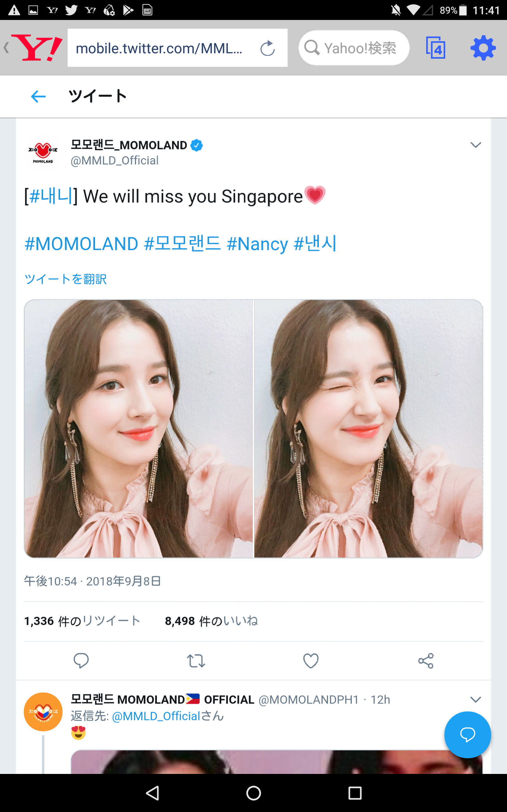The height and width of the screenshot is (812, 507).
Task: Tap the blue back arrow beside ツイート
Action: click(38, 96)
